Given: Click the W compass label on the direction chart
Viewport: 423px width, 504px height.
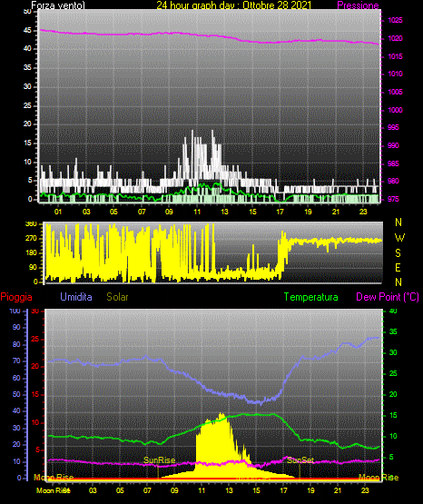Looking at the screenshot, I should [399, 238].
